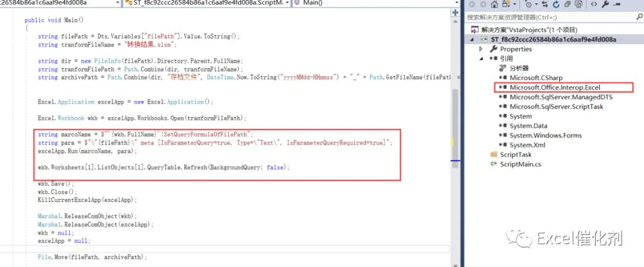Open the pending changes filter dropdown arrow

tap(535, 5)
